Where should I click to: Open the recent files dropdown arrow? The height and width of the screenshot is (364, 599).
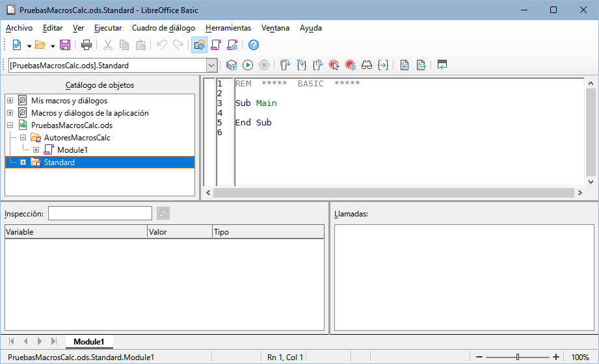[53, 46]
